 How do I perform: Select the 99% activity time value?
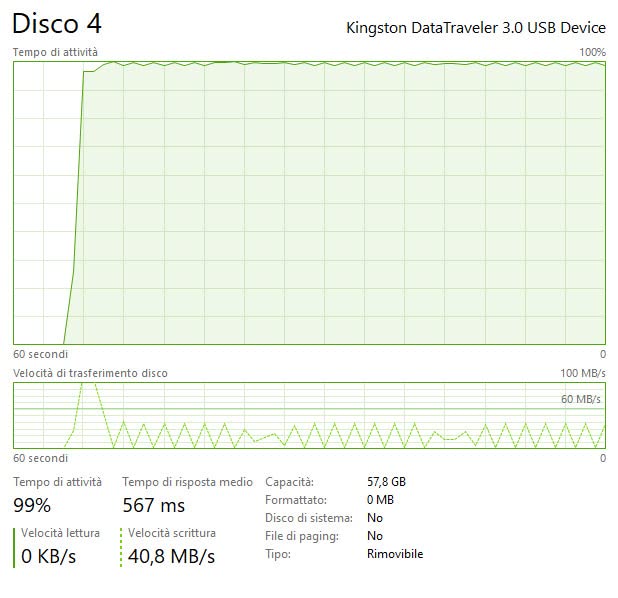pos(32,505)
